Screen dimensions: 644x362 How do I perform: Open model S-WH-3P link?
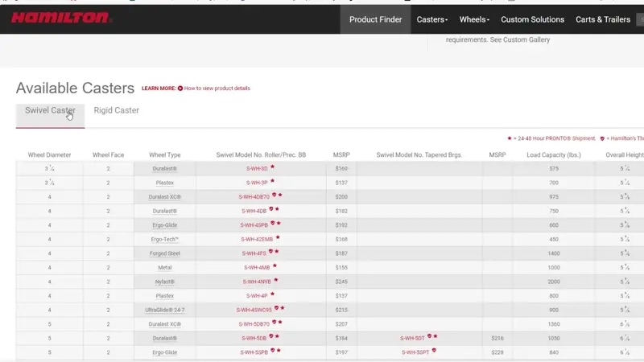[257, 183]
